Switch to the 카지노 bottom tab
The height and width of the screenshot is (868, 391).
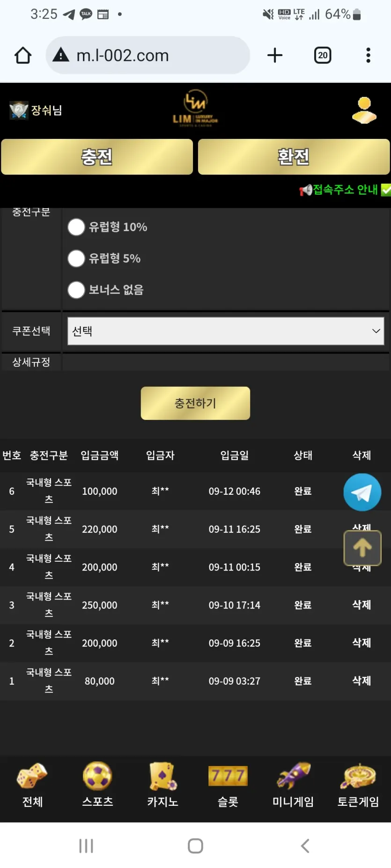162,785
